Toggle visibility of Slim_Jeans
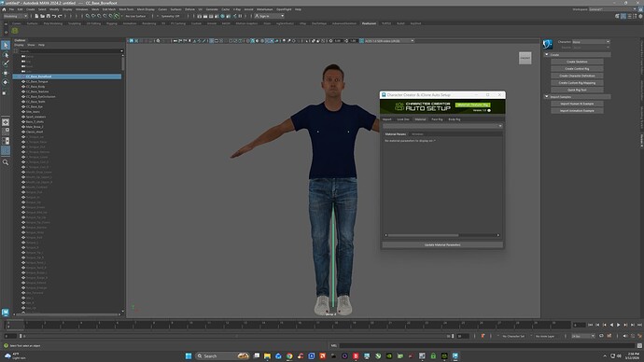 (x=23, y=112)
